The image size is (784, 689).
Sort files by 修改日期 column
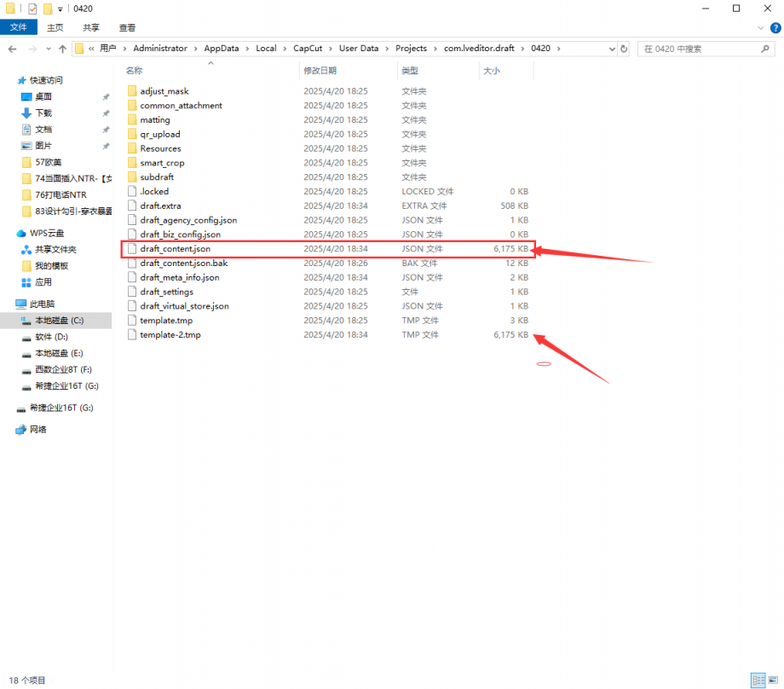320,70
